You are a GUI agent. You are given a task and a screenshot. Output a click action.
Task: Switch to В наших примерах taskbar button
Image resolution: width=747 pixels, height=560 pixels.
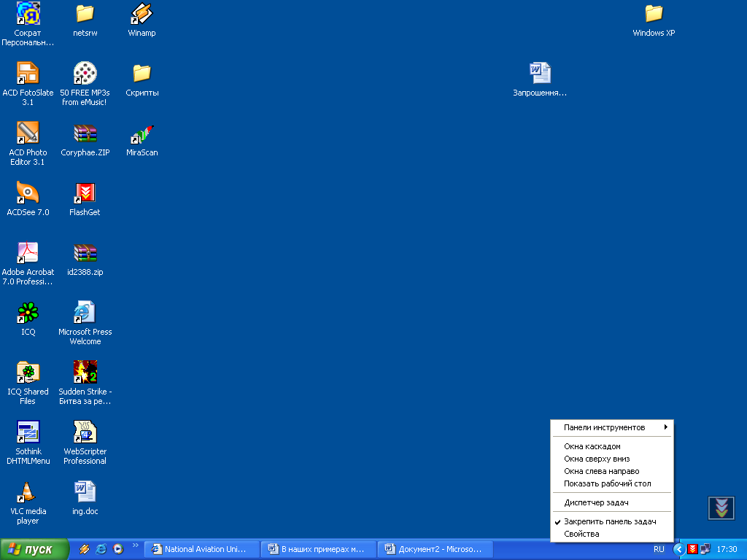point(319,549)
